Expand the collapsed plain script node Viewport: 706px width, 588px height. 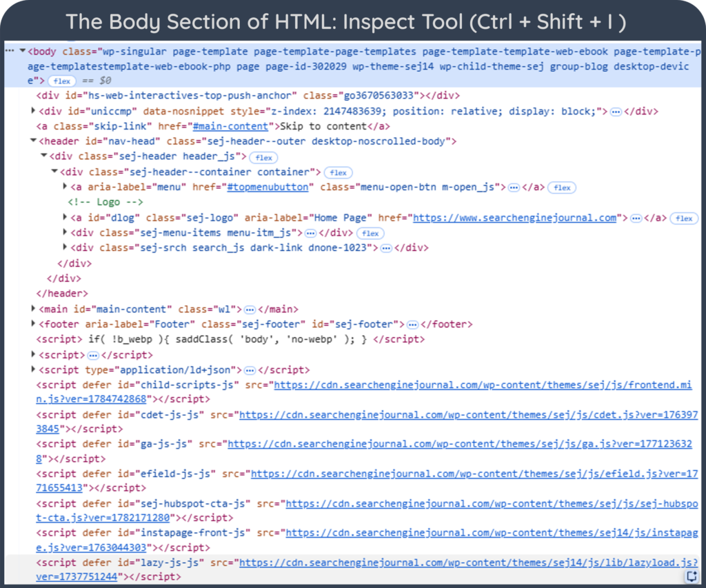pos(33,354)
